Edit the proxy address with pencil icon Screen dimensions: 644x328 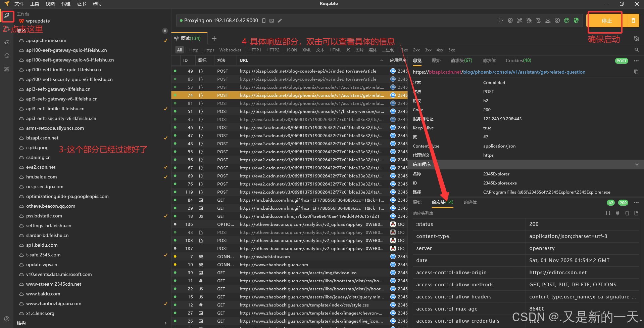tap(280, 20)
